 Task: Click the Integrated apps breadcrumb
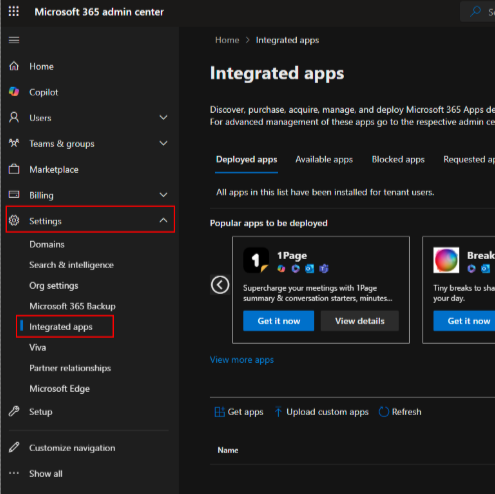point(287,40)
